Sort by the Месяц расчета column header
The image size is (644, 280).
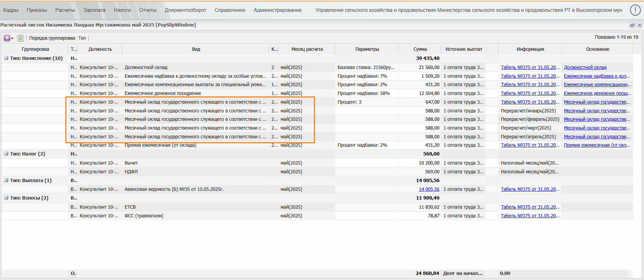[307, 49]
